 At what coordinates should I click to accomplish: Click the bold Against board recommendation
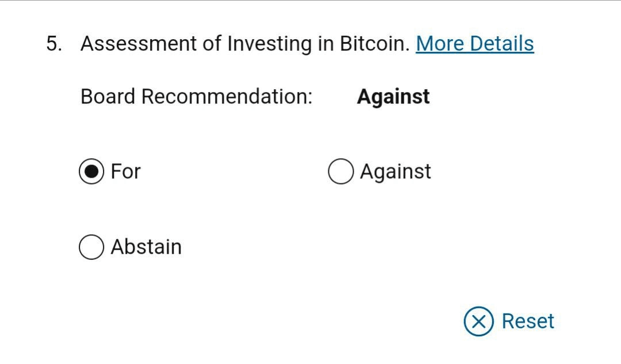(x=393, y=97)
